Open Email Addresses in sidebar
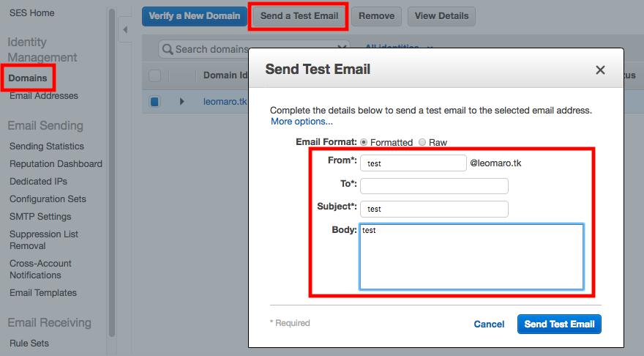Image resolution: width=644 pixels, height=356 pixels. tap(44, 96)
